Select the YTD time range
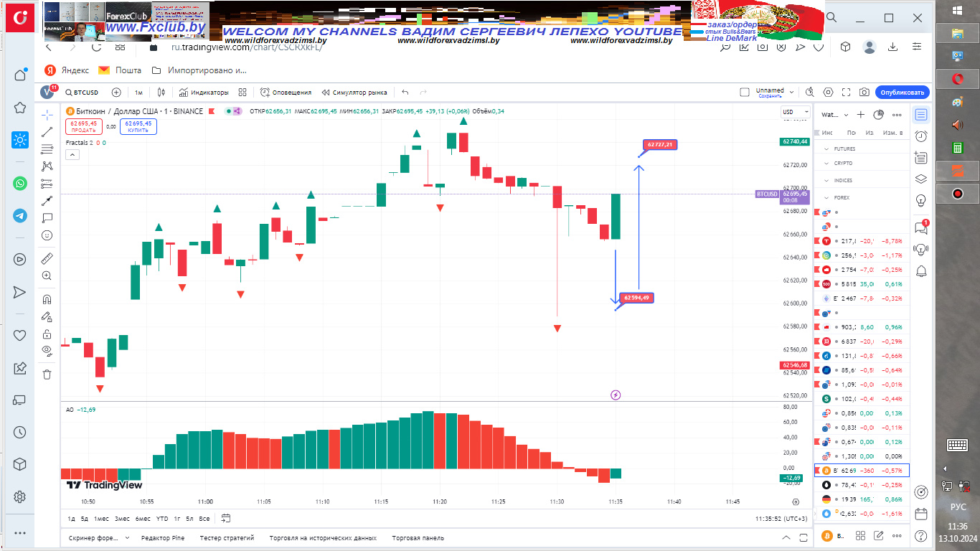 point(162,519)
